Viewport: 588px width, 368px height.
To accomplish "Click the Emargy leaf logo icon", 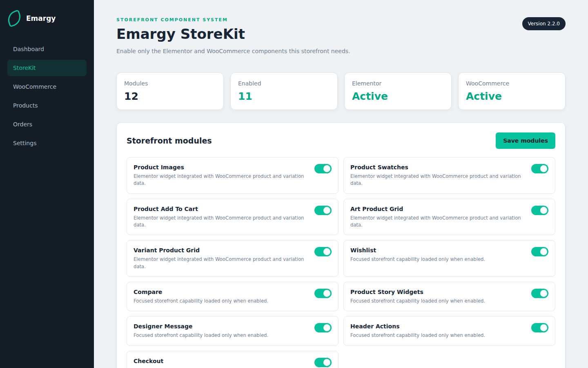I will click(x=14, y=18).
